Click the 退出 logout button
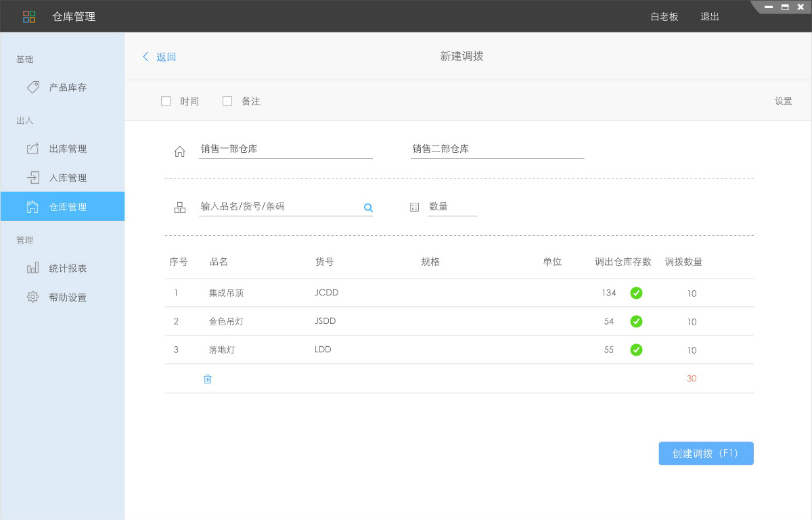This screenshot has width=812, height=520. pyautogui.click(x=710, y=16)
